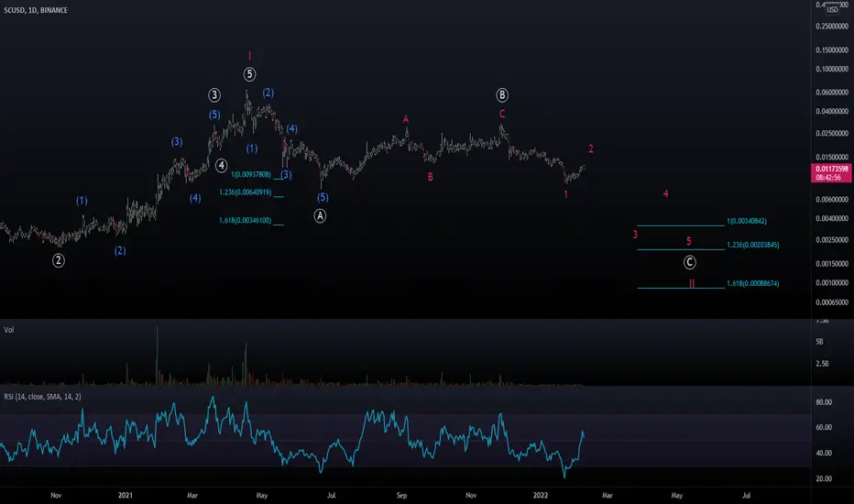854x504 pixels.
Task: Click the red Roman numeral I label
Action: coord(249,56)
